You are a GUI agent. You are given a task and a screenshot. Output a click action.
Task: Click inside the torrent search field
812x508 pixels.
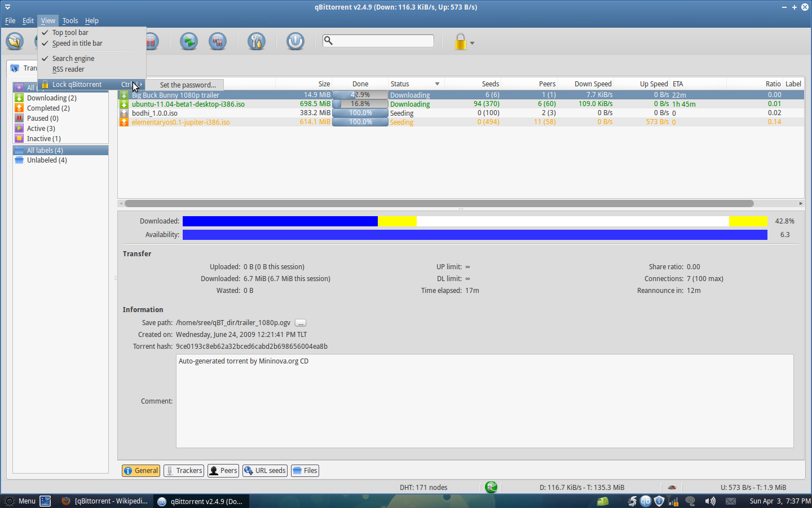pos(378,41)
